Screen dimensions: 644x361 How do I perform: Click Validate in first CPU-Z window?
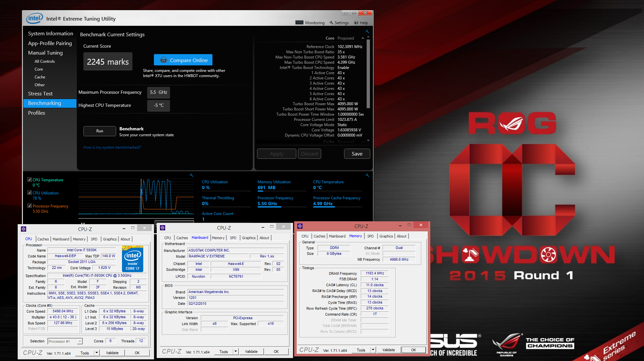[112, 353]
